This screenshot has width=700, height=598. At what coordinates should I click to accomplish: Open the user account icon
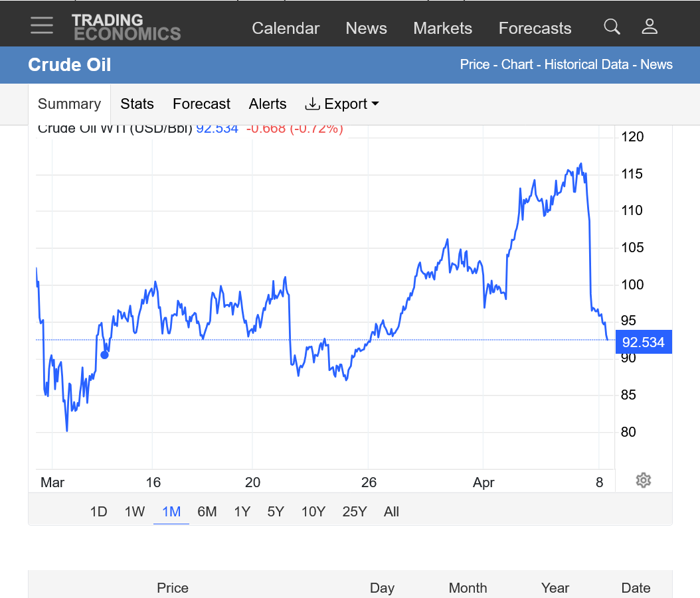650,27
